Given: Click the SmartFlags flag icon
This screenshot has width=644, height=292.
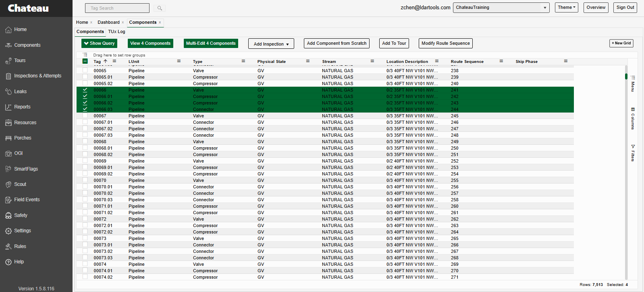Looking at the screenshot, I should click(x=8, y=169).
